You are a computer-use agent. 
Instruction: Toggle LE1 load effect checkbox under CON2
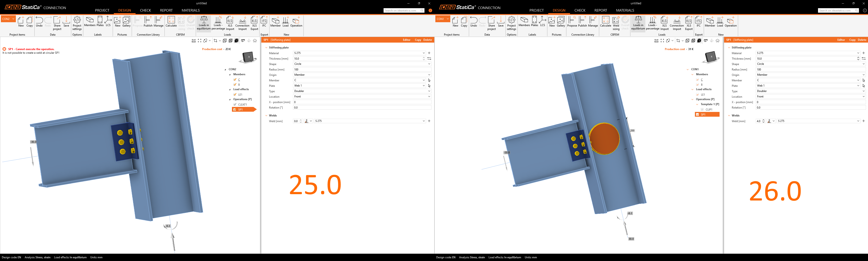pyautogui.click(x=235, y=95)
